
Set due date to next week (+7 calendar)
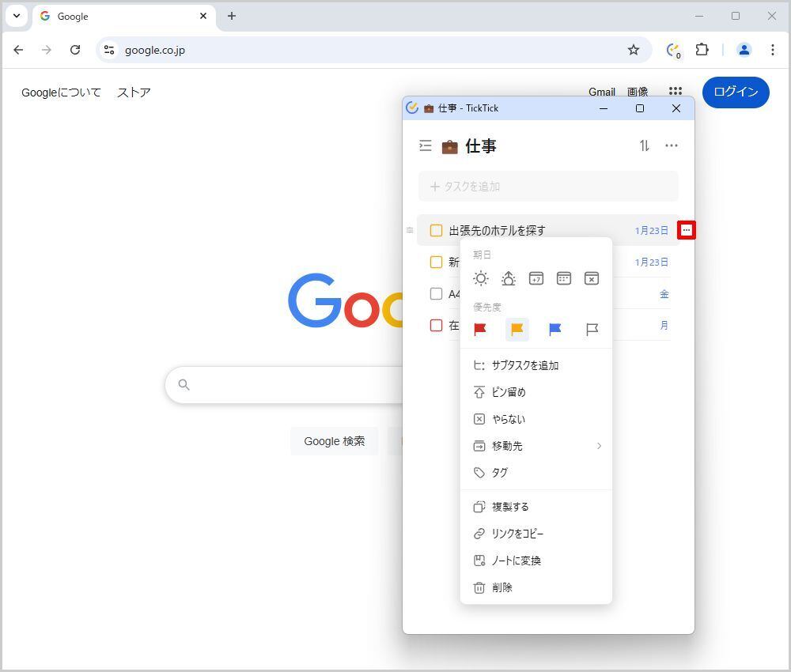pyautogui.click(x=536, y=278)
